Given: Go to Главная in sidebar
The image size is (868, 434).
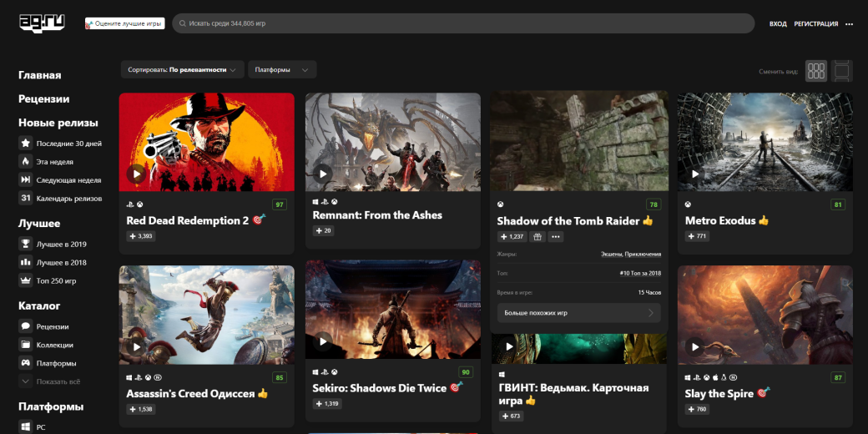Looking at the screenshot, I should (x=40, y=75).
